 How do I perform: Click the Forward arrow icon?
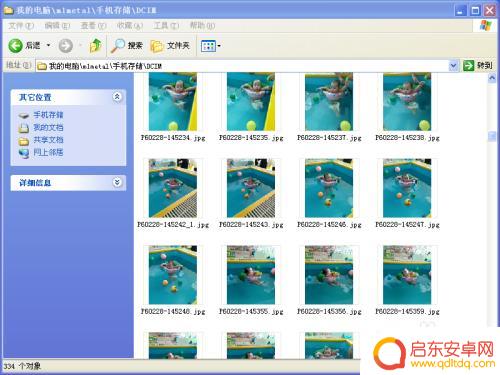[66, 46]
